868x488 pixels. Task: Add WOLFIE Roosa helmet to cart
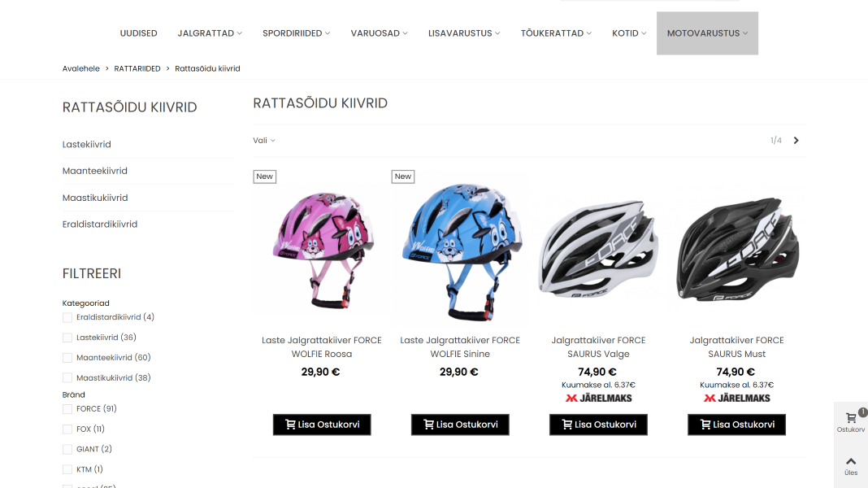[x=322, y=425]
